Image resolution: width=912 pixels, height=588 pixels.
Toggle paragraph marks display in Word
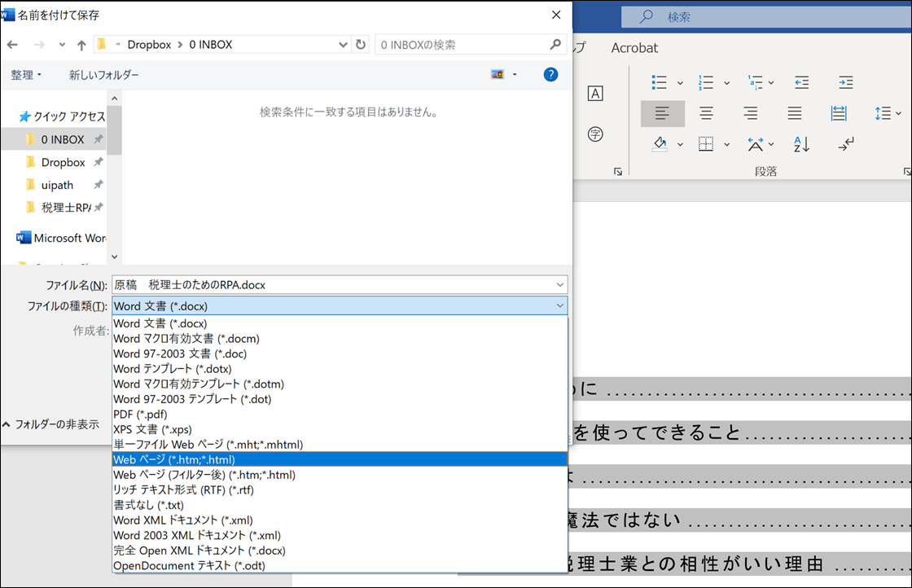click(846, 143)
